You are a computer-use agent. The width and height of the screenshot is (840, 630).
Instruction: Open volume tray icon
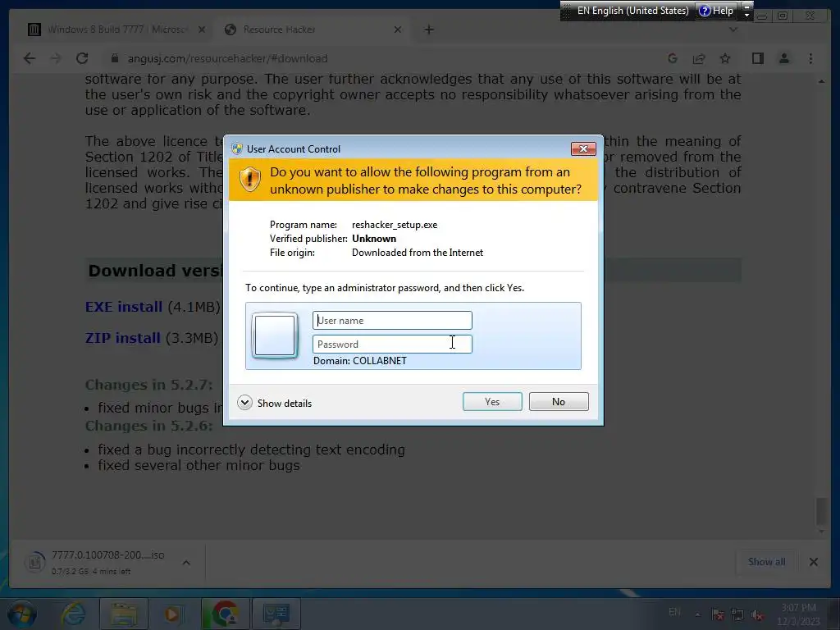[x=757, y=614]
